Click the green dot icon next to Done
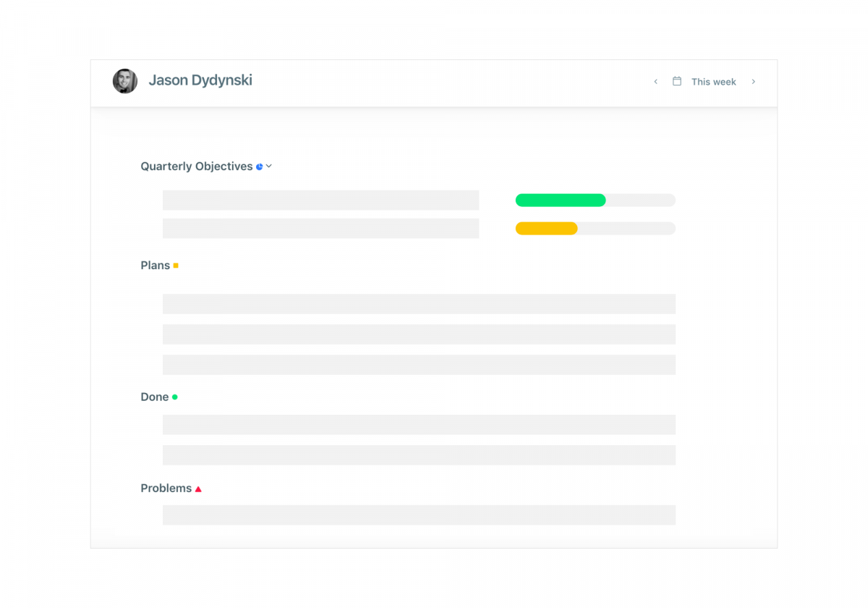The width and height of the screenshot is (868, 608). (x=174, y=397)
